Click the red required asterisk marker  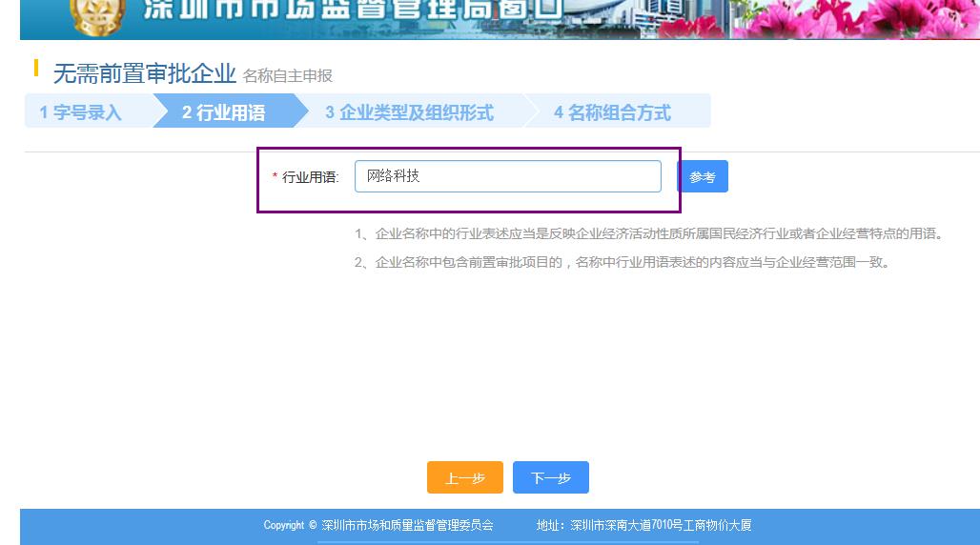275,176
